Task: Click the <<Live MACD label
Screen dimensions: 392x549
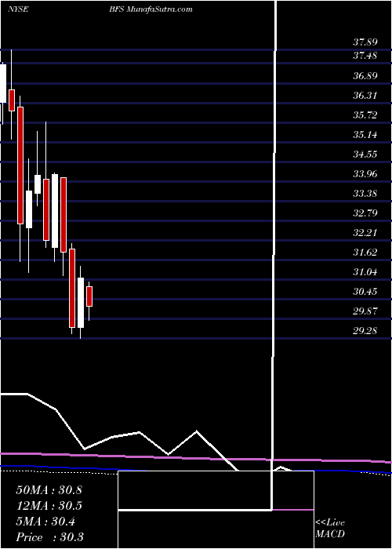Action: [x=330, y=528]
